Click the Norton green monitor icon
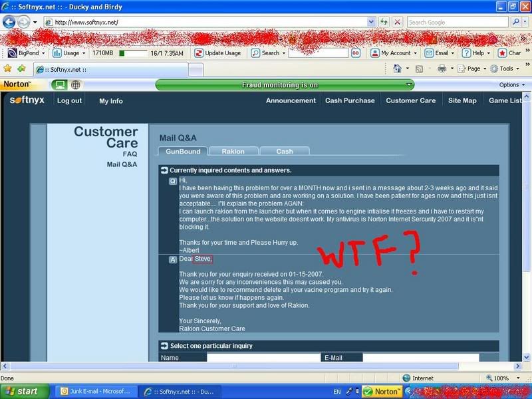Image resolution: width=532 pixels, height=399 pixels. 60,84
